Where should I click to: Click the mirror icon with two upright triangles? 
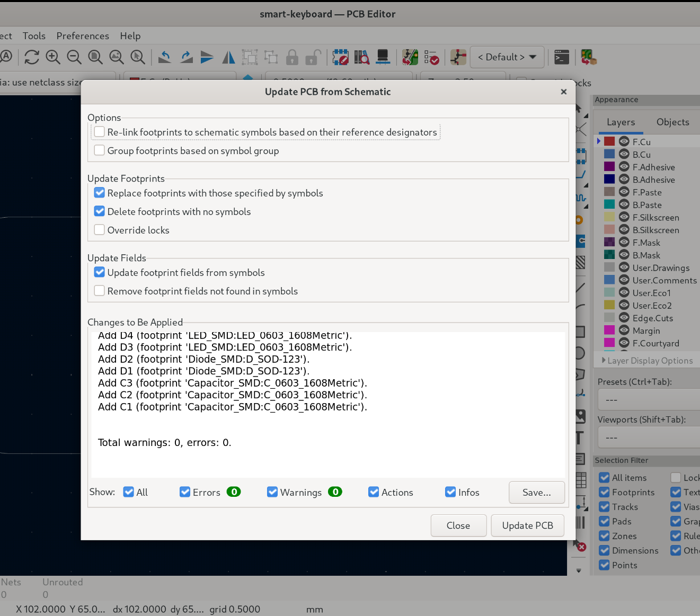[228, 57]
